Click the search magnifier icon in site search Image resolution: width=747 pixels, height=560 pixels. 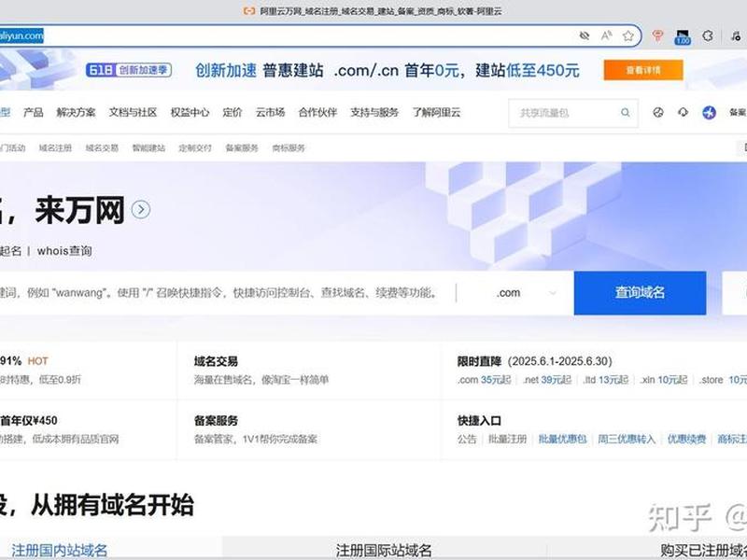point(625,112)
